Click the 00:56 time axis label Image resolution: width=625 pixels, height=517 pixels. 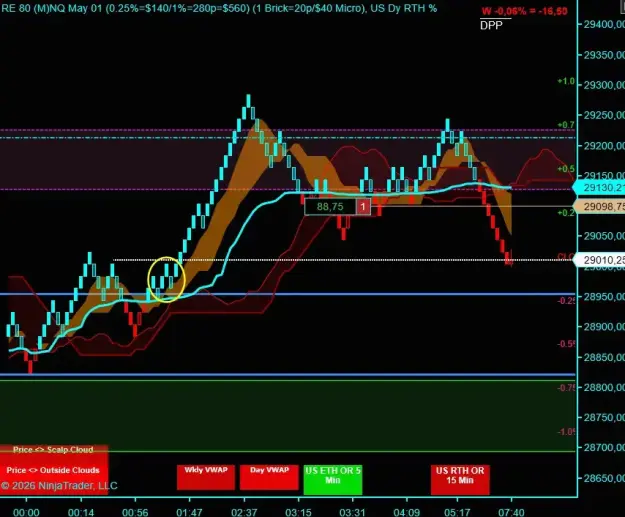(x=135, y=512)
